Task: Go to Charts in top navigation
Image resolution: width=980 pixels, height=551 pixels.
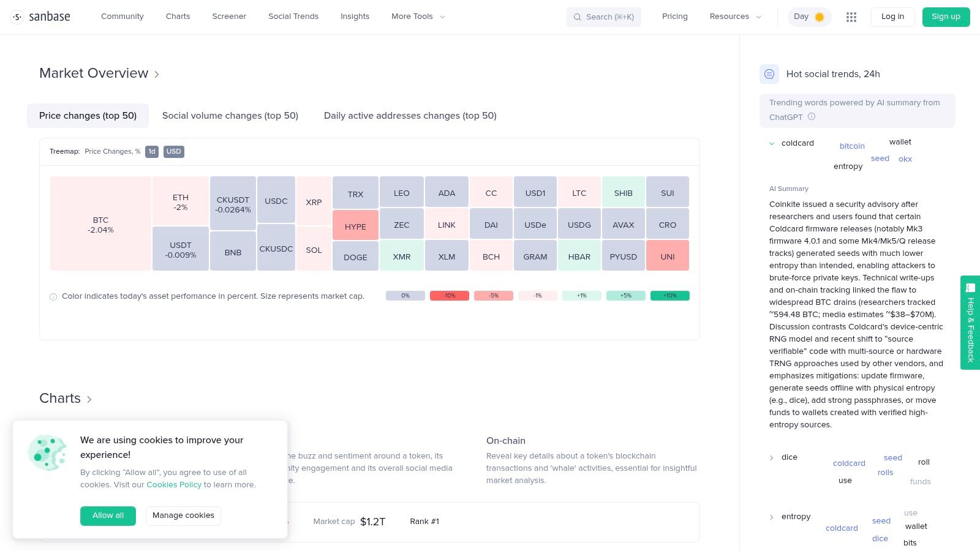Action: [178, 17]
